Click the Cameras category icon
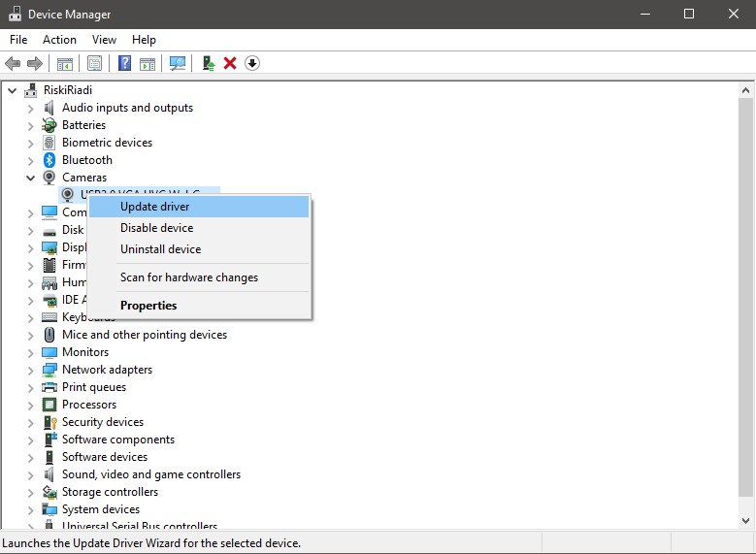Viewport: 756px width, 554px height. tap(49, 177)
